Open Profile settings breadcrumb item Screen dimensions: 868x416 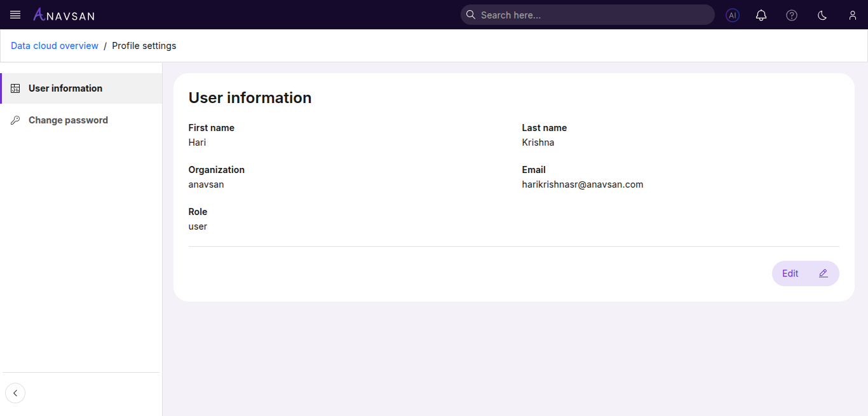(x=144, y=45)
